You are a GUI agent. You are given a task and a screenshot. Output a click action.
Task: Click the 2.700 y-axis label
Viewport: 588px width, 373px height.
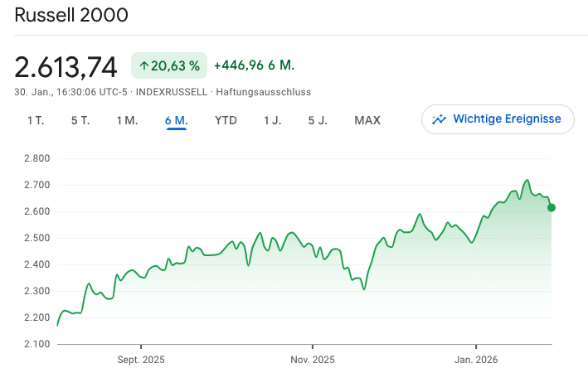coord(37,185)
